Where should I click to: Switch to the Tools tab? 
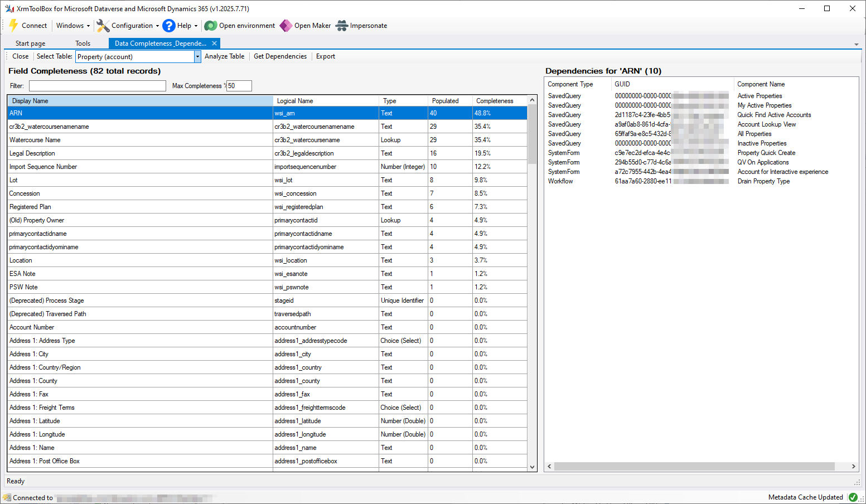coord(82,43)
